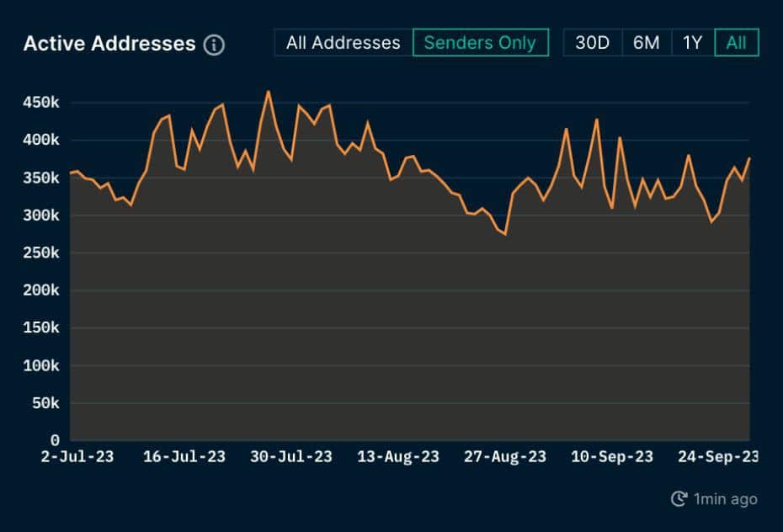Select the Senders Only filter

(x=481, y=43)
